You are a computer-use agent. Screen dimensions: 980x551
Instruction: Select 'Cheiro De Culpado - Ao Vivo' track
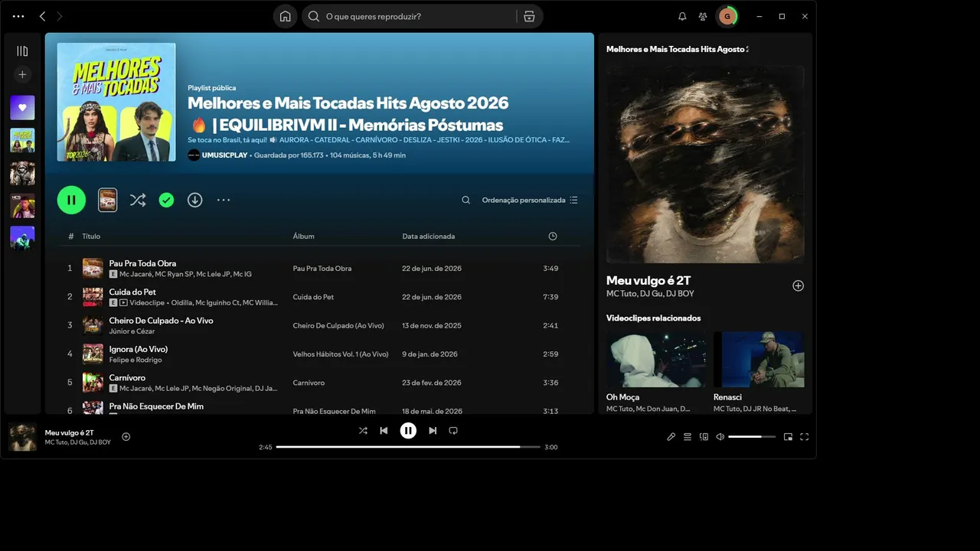coord(161,321)
